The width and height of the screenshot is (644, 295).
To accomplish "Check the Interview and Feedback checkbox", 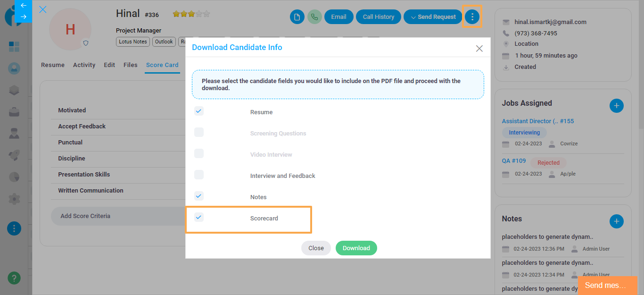I will (199, 175).
